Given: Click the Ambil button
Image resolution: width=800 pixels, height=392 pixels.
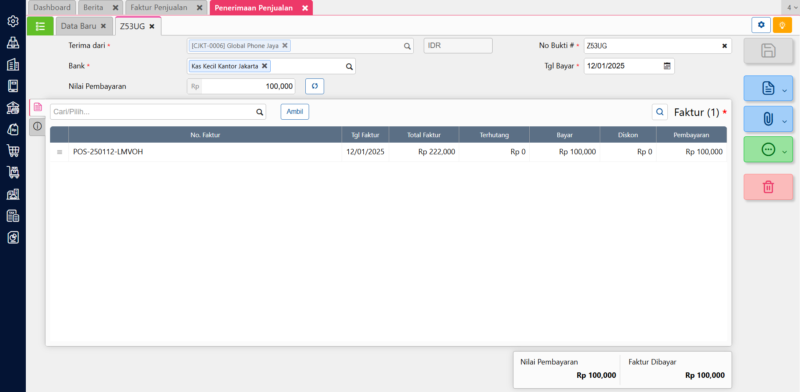Looking at the screenshot, I should coord(294,112).
